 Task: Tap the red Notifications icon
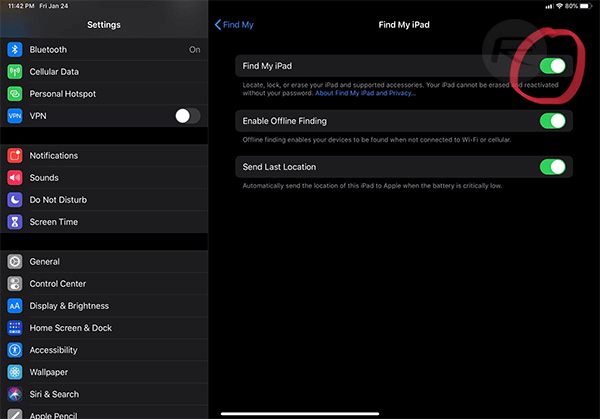pyautogui.click(x=15, y=155)
